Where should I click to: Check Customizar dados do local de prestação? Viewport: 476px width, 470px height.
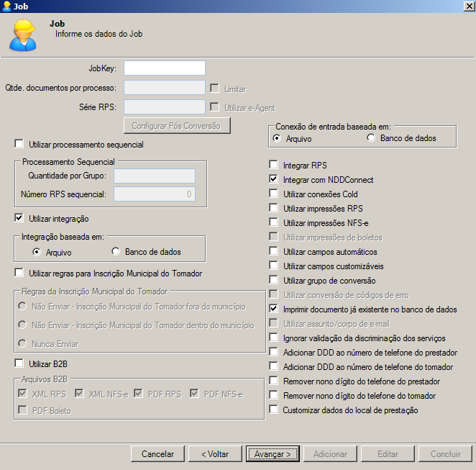point(273,410)
